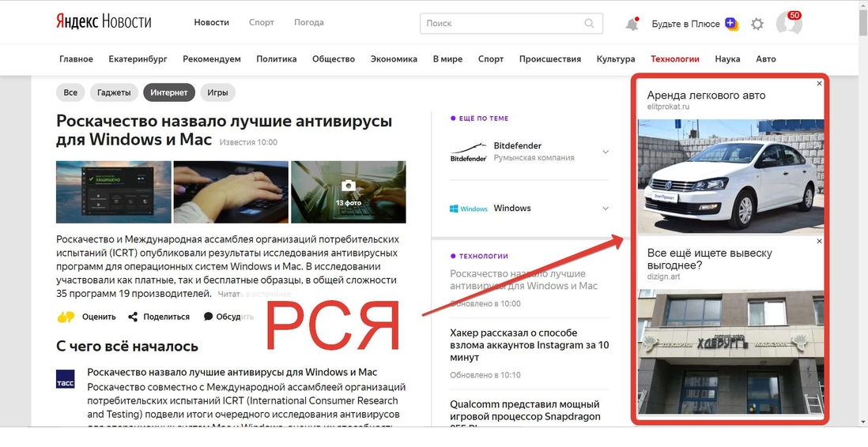This screenshot has width=868, height=447.
Task: Close the вывеску выгоднее ad
Action: click(x=819, y=241)
